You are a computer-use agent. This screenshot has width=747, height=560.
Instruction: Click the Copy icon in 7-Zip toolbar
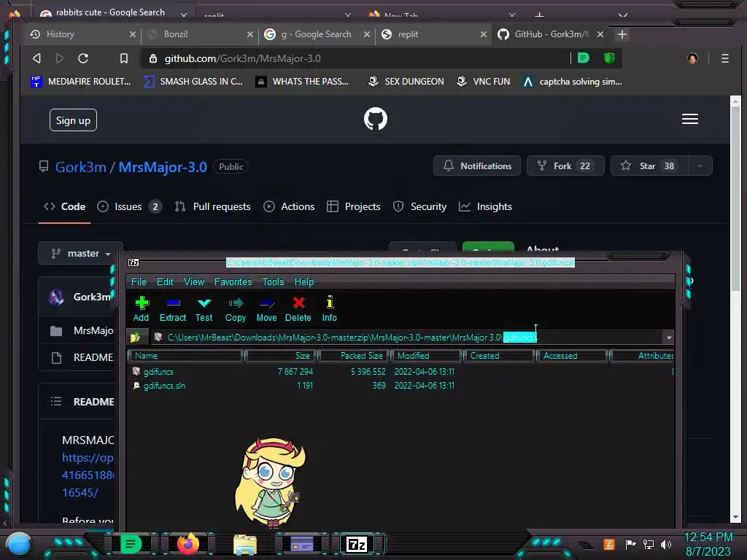click(x=236, y=303)
